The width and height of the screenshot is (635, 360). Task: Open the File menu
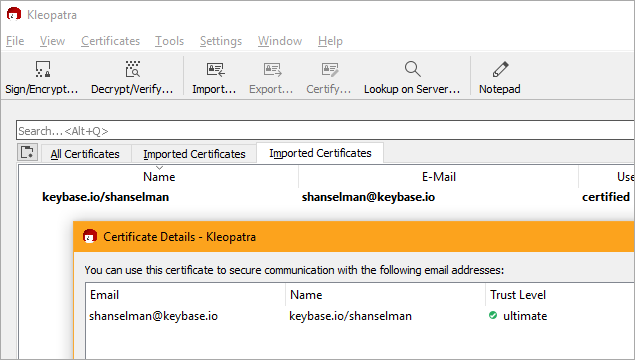click(x=15, y=41)
